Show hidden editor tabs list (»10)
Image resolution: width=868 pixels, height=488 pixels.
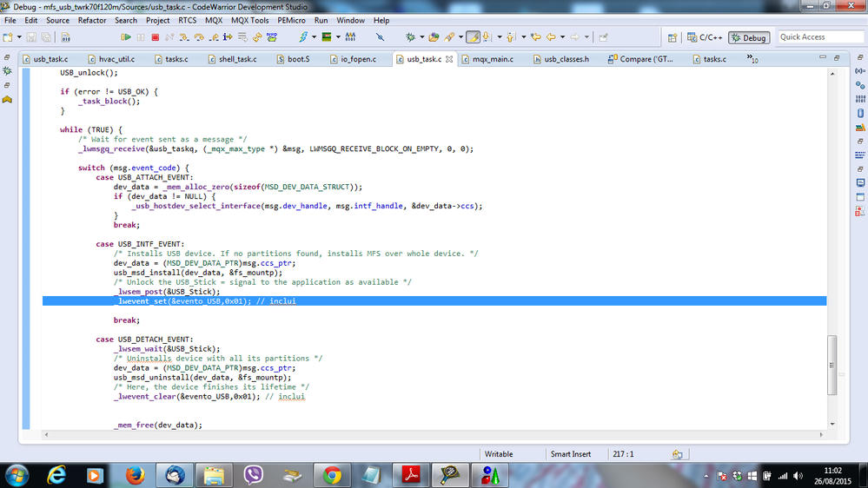pyautogui.click(x=752, y=59)
